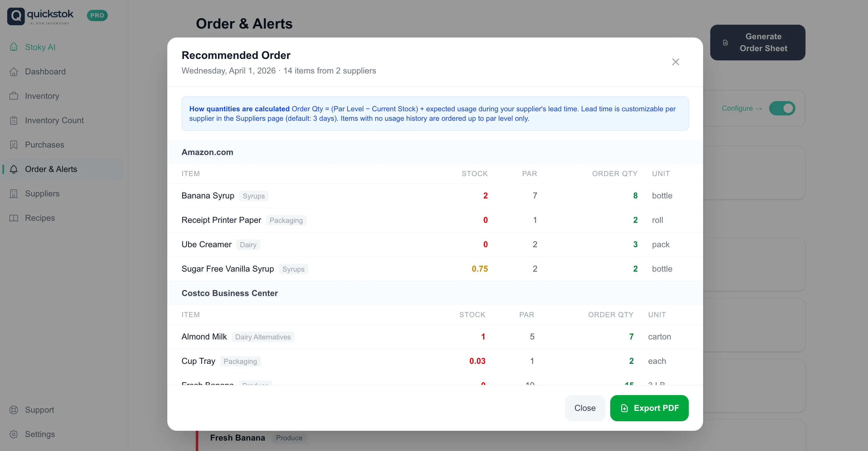Follow the Configure arrow link

pos(741,109)
